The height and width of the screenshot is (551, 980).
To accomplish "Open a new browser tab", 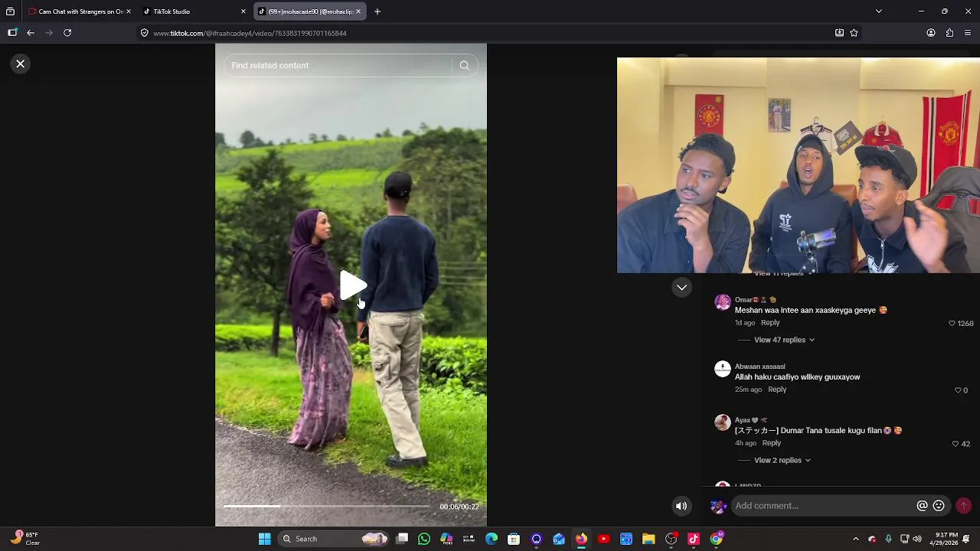I will (377, 11).
